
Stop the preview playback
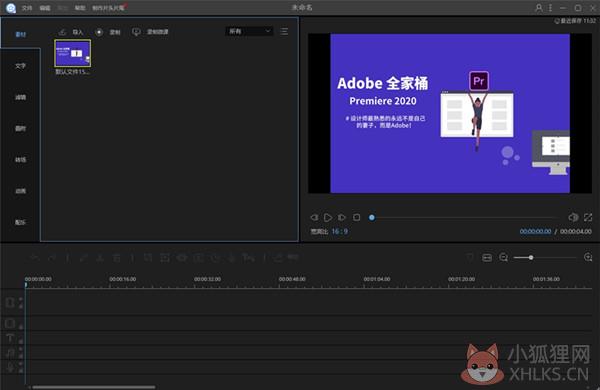357,217
